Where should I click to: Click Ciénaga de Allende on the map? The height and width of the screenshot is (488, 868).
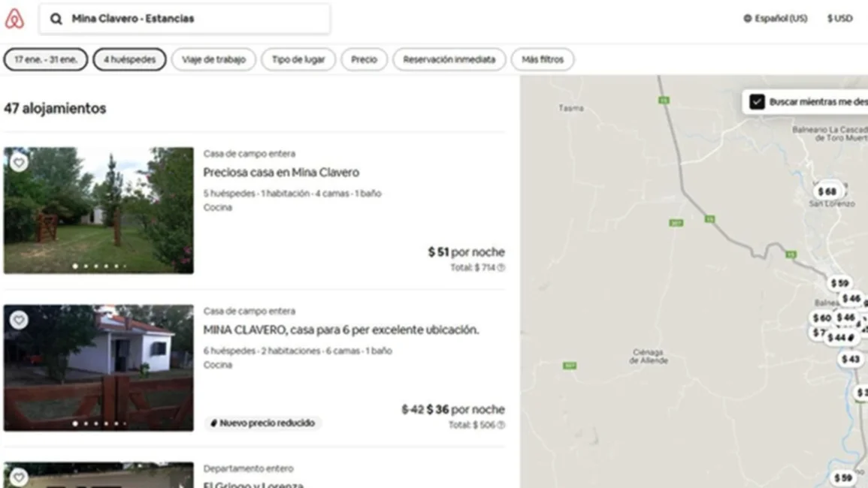click(x=649, y=357)
